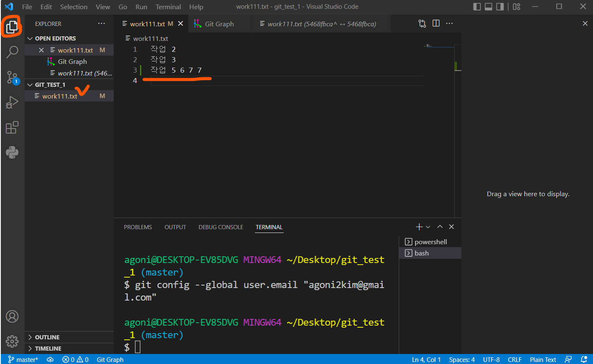Viewport: 593px width, 364px height.
Task: Switch to the Problems panel tab
Action: click(138, 227)
